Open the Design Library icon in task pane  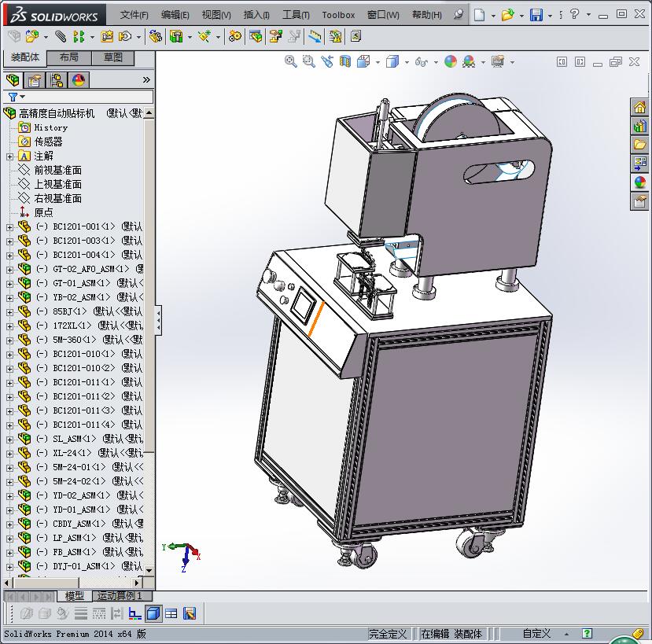[x=639, y=126]
